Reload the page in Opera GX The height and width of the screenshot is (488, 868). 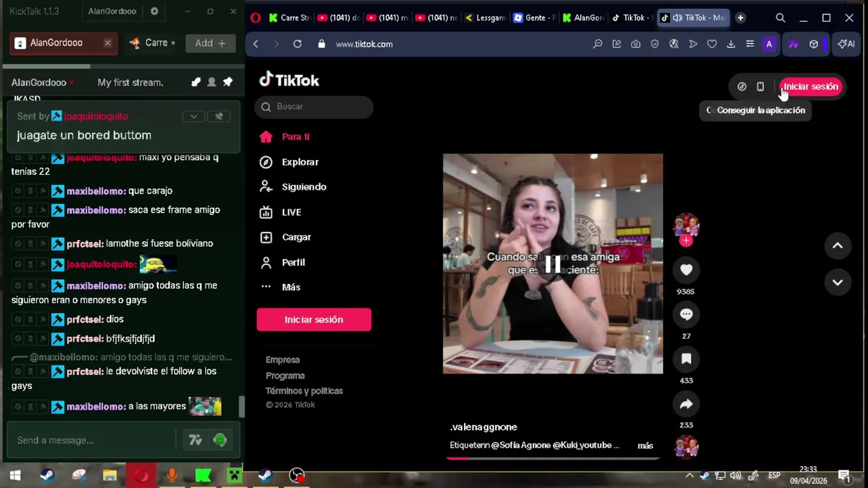pos(297,44)
